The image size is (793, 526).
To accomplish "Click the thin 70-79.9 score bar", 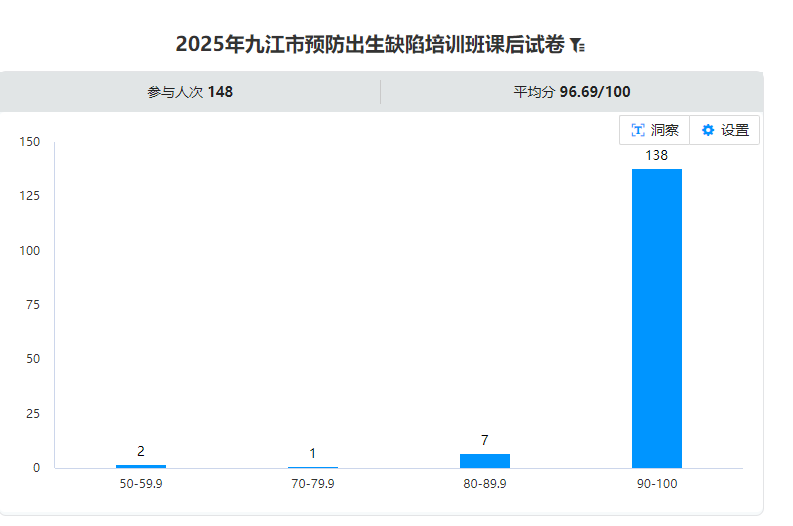I will 313,467.
